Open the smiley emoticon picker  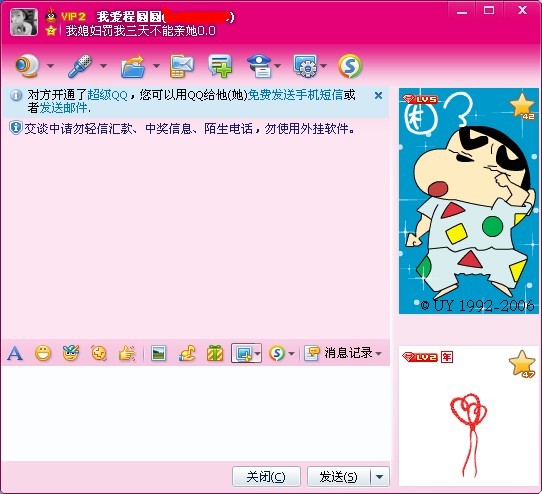[43, 353]
